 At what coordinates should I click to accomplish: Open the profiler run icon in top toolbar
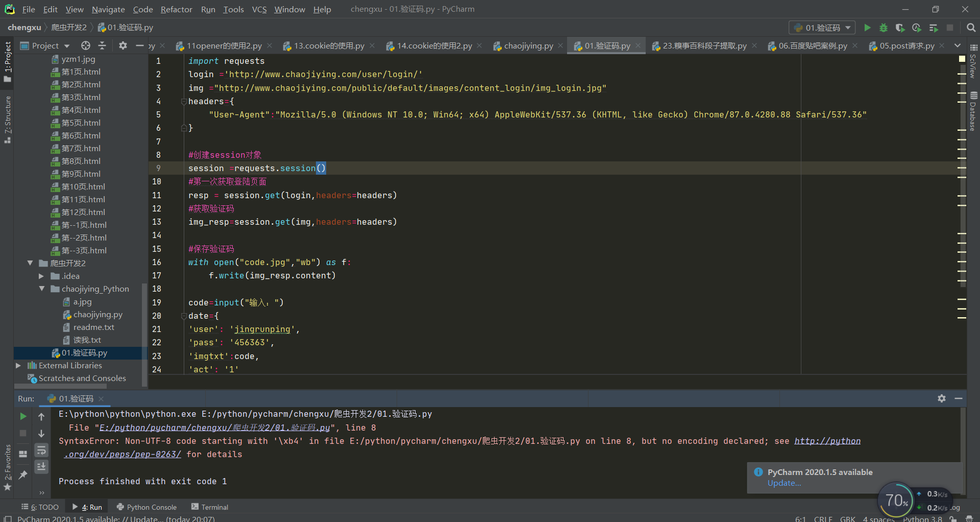[917, 28]
